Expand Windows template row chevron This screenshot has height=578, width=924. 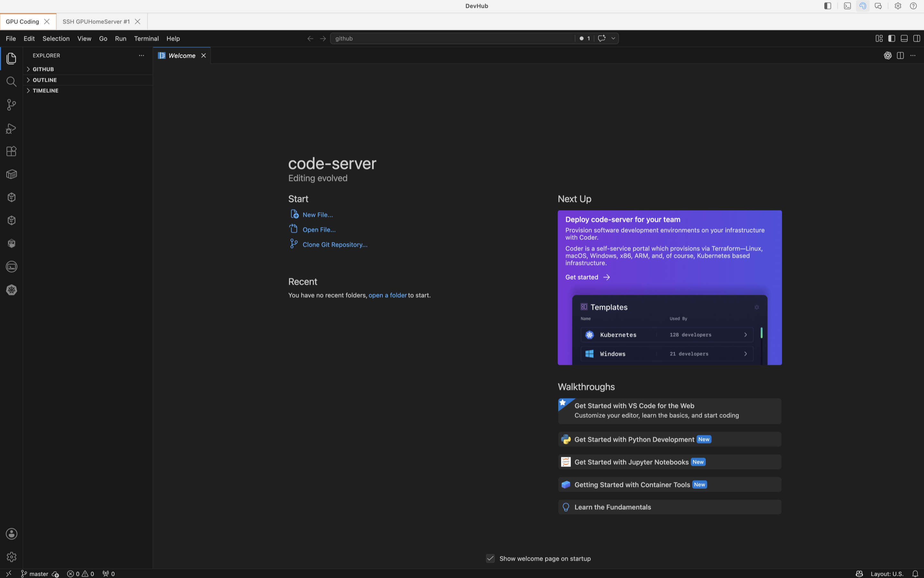745,354
